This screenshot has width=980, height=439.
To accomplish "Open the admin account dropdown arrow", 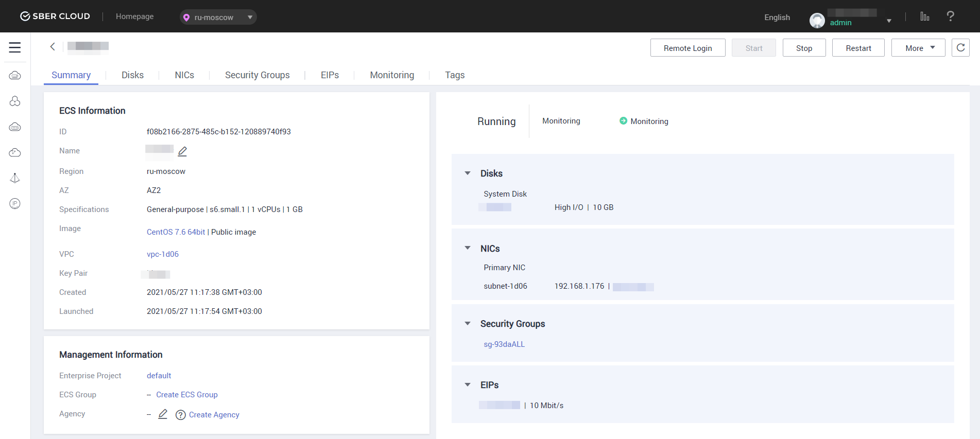I will coord(889,21).
